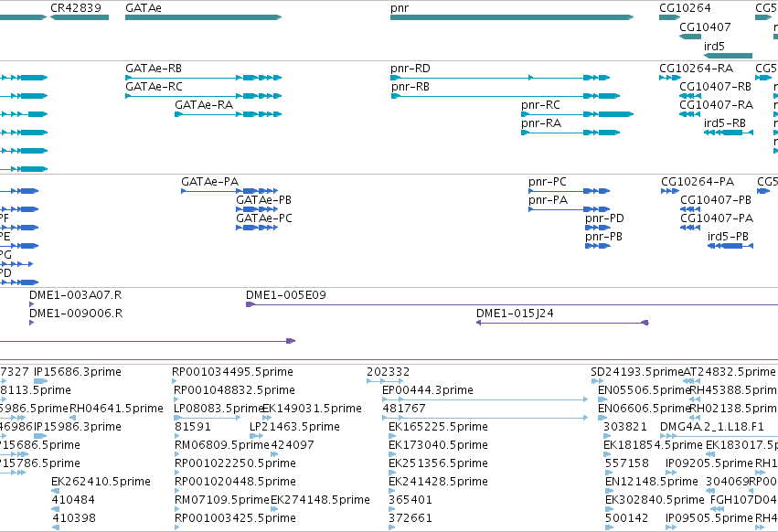Image resolution: width=778 pixels, height=532 pixels.
Task: Click protein GATAe-PA
Action: click(210, 182)
